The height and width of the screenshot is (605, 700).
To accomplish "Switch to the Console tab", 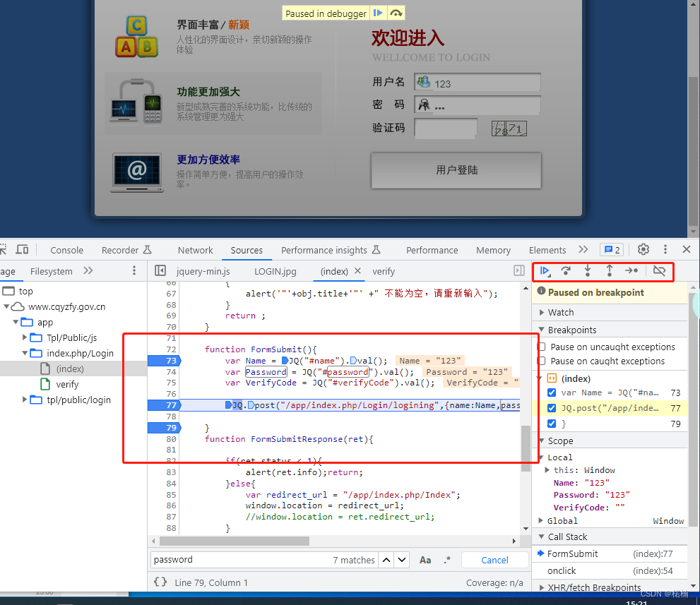I will coord(66,250).
